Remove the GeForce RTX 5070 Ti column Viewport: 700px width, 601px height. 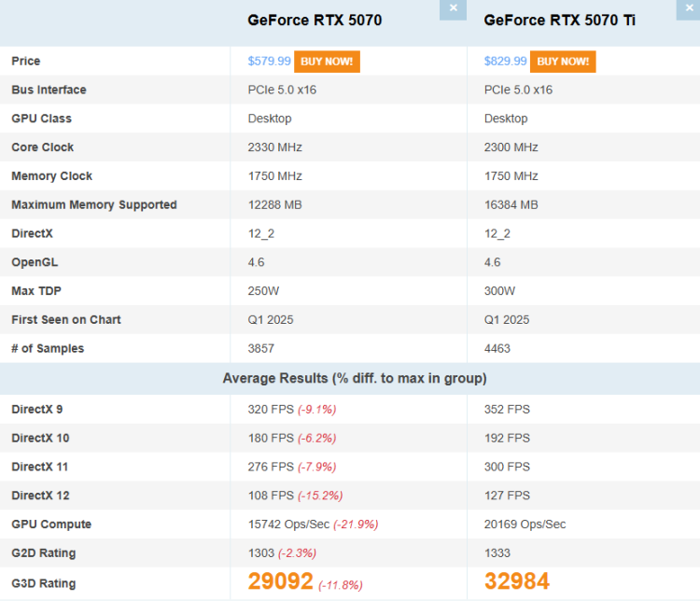[x=689, y=9]
